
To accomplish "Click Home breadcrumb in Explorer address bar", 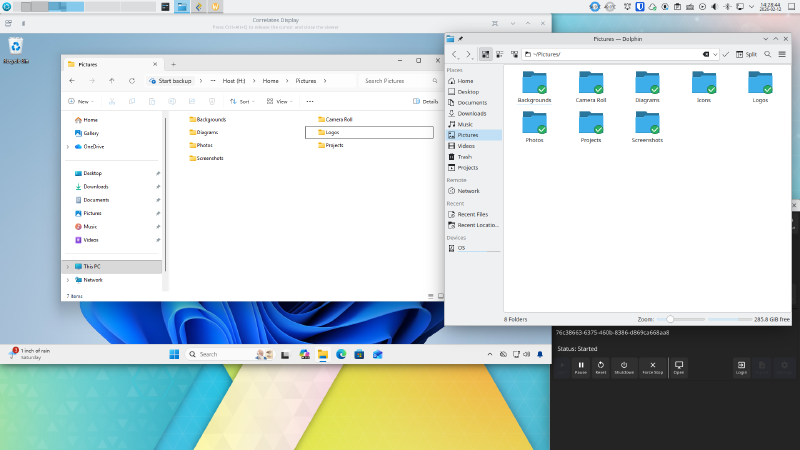I will click(270, 81).
